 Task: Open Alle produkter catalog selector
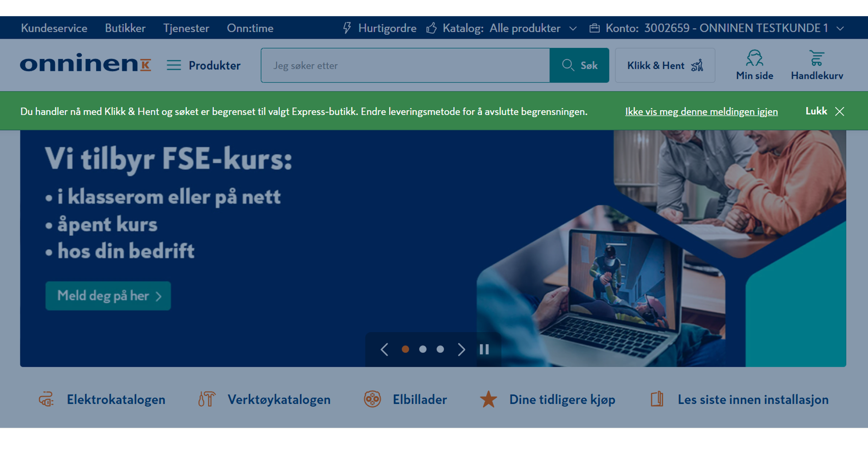(x=525, y=28)
